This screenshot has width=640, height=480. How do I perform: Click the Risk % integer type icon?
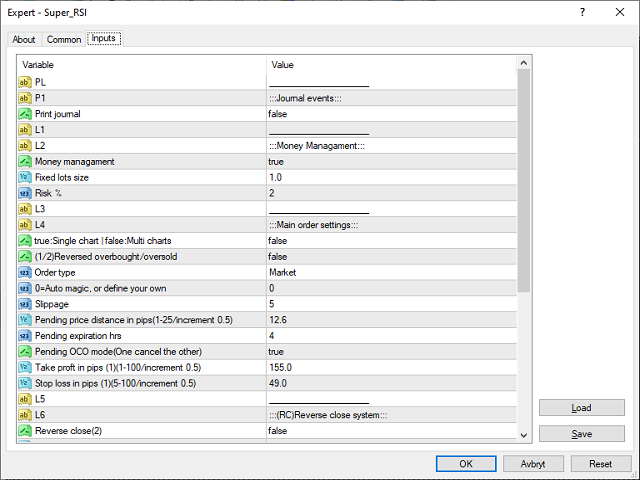pos(25,193)
